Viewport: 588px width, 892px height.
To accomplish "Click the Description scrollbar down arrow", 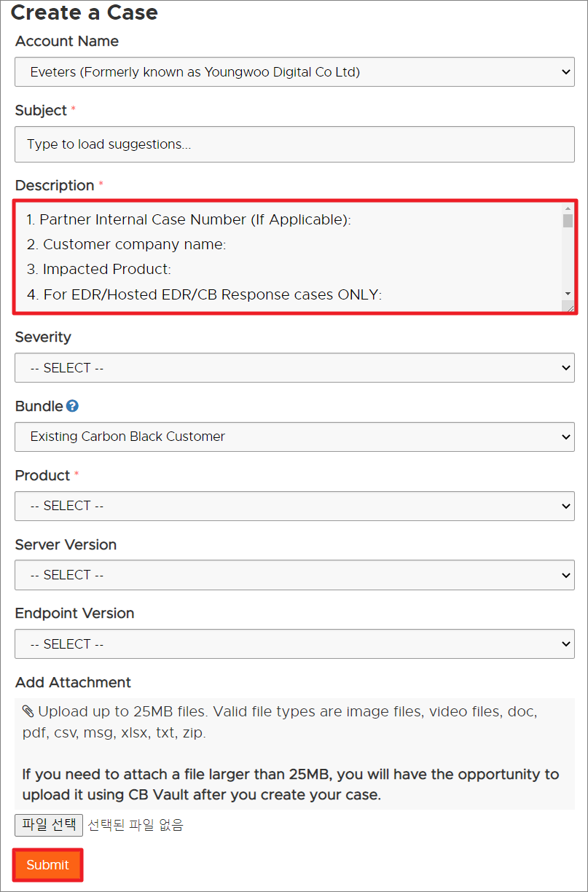I will tap(568, 293).
